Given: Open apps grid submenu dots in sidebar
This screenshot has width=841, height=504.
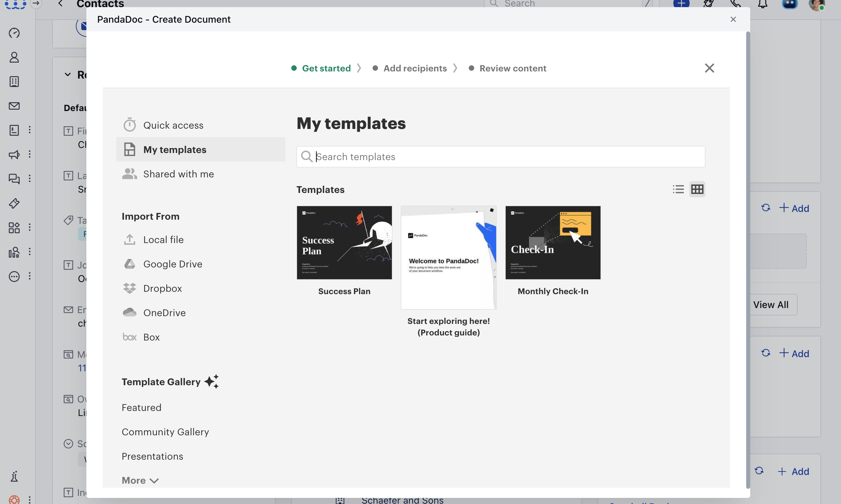Looking at the screenshot, I should tap(29, 227).
